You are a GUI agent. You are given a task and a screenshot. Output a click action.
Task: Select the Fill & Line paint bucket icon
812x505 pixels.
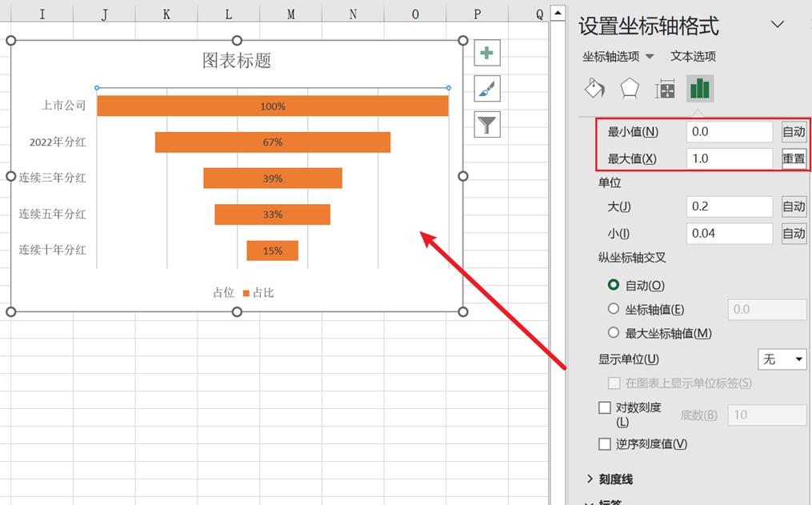594,89
